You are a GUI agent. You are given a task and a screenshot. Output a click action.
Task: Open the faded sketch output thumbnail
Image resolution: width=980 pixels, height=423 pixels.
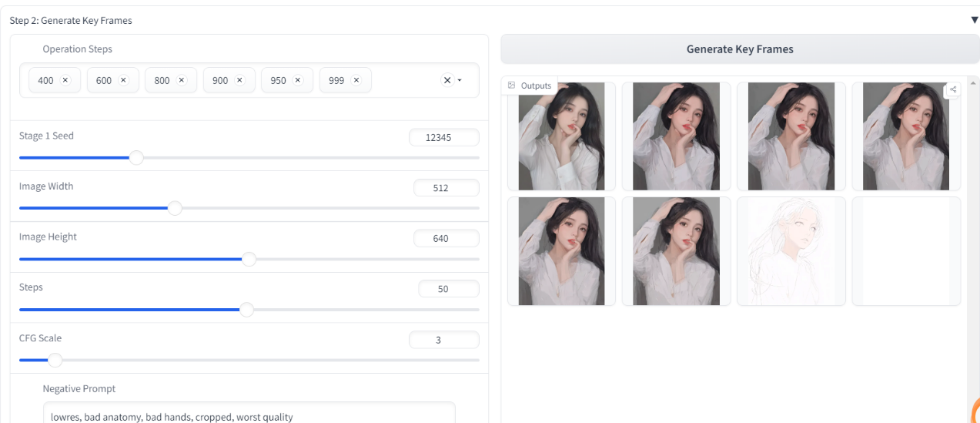[791, 251]
